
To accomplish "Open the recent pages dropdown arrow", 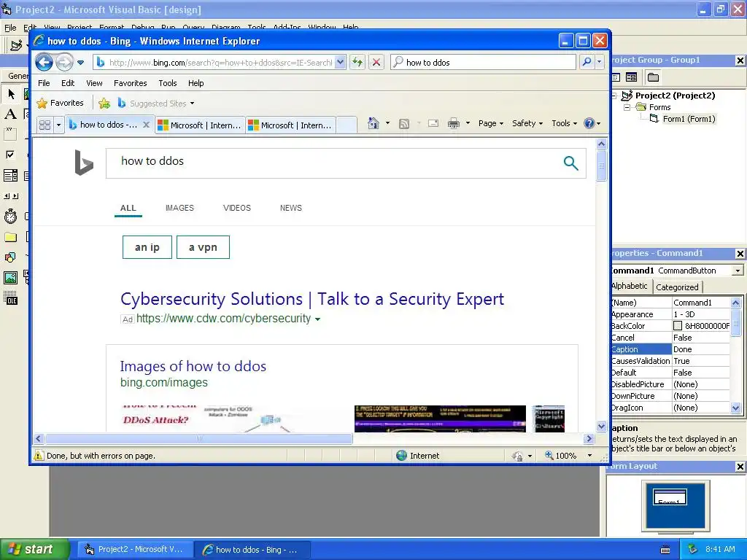I will pyautogui.click(x=80, y=63).
